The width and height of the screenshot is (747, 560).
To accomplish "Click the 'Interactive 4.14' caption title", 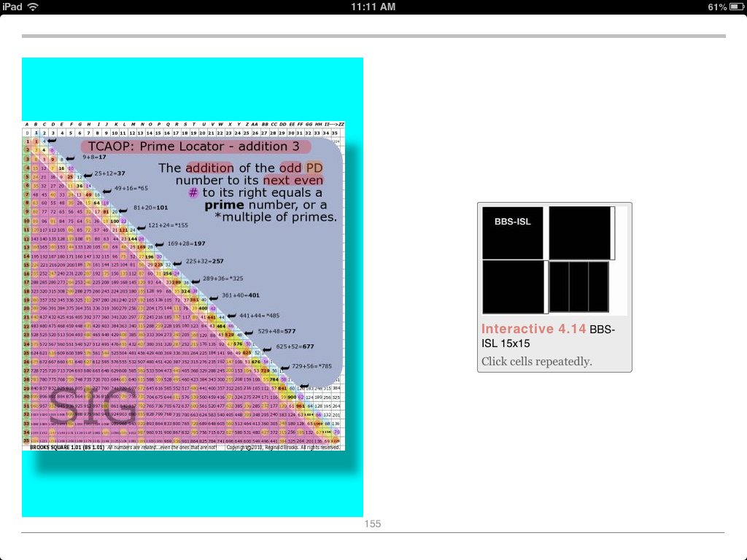I will pyautogui.click(x=533, y=330).
